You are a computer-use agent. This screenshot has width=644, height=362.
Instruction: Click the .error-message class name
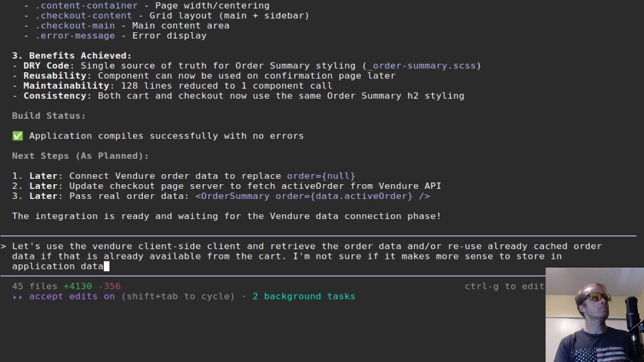pyautogui.click(x=74, y=36)
